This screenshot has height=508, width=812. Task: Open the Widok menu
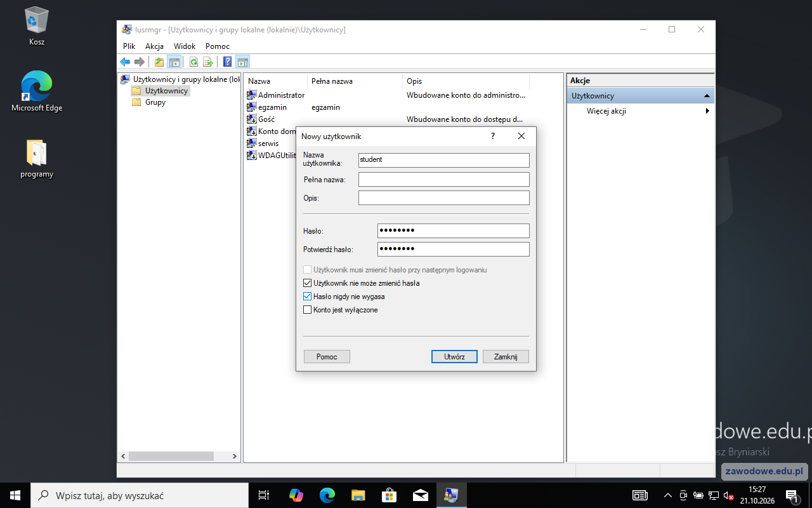(185, 46)
